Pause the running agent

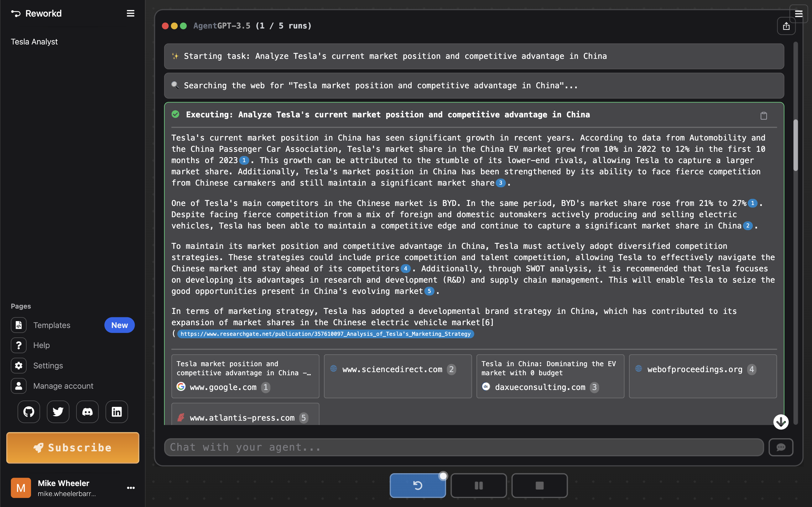pyautogui.click(x=478, y=485)
